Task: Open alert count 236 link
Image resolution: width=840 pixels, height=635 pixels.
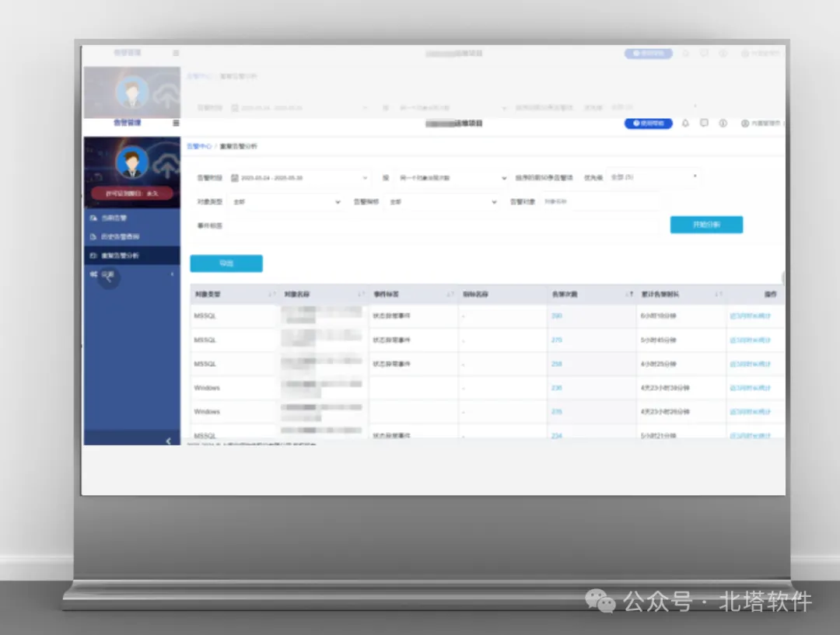Action: click(557, 388)
